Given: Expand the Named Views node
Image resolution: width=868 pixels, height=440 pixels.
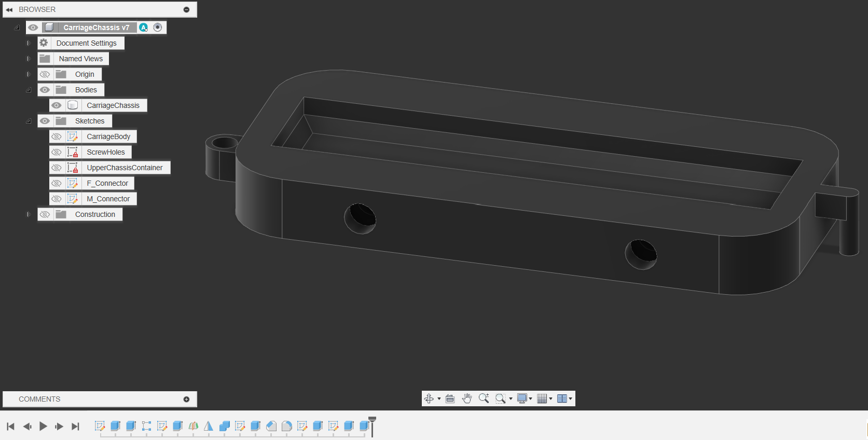Looking at the screenshot, I should (29, 59).
